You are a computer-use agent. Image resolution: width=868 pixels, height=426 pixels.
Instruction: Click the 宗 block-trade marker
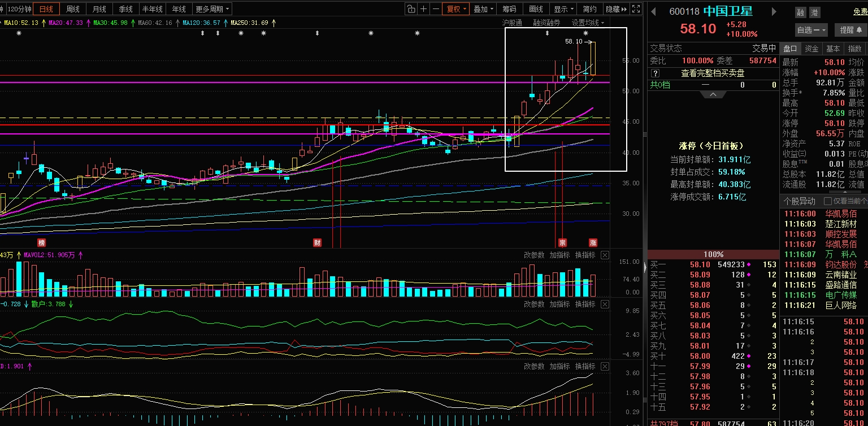[562, 243]
